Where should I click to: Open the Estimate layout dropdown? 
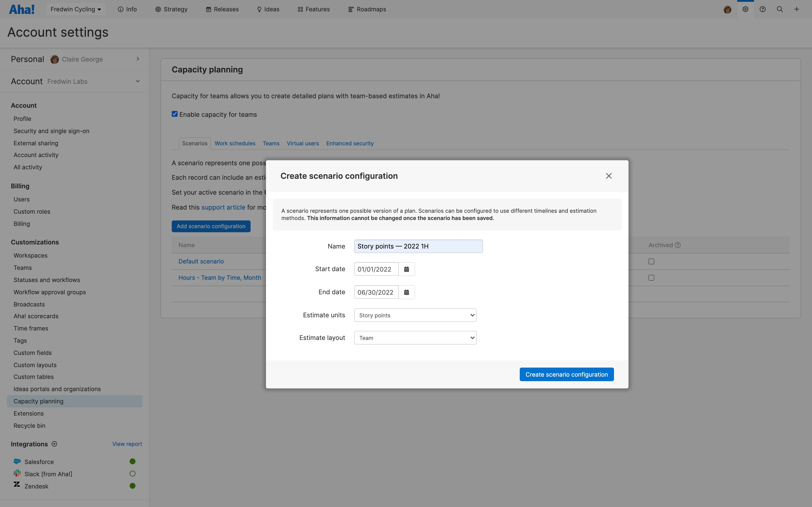(x=415, y=338)
